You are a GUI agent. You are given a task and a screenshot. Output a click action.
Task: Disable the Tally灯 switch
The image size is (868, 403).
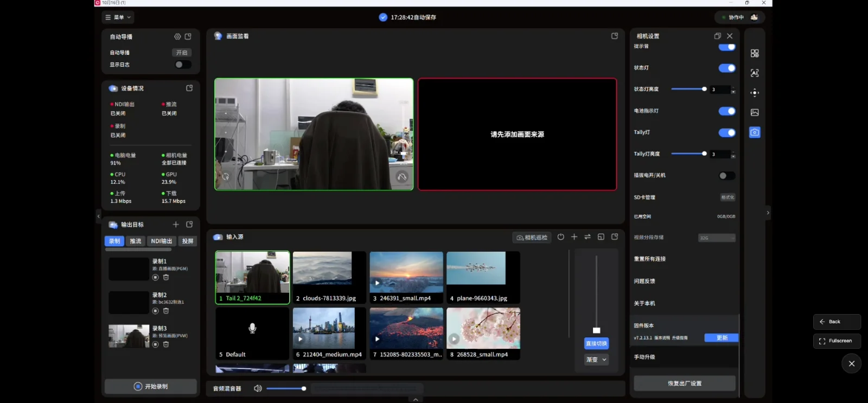coord(727,133)
